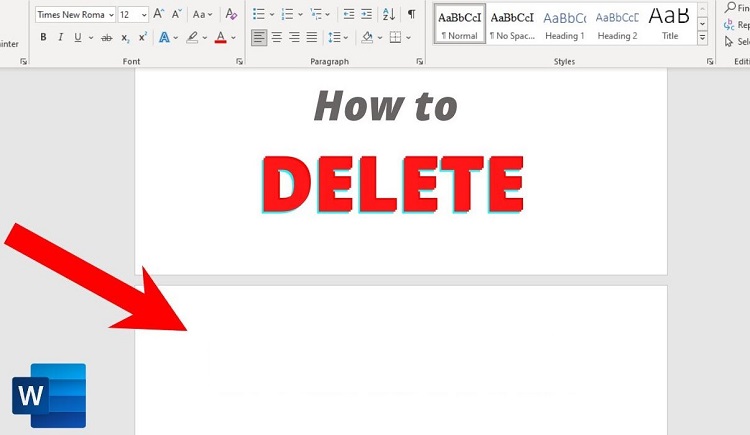This screenshot has width=750, height=435.
Task: Click the Replace icon in Editing group
Action: tap(729, 24)
